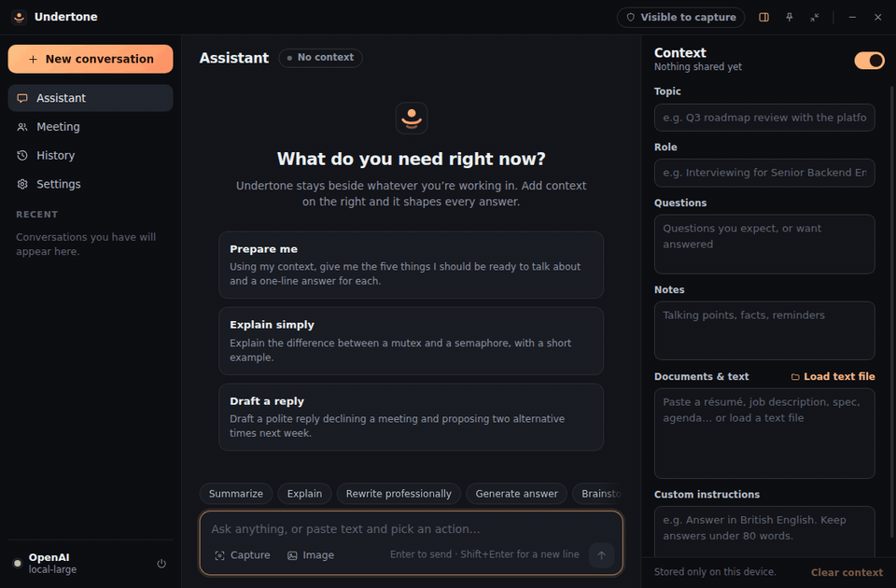The width and height of the screenshot is (896, 588).
Task: Focus the Questions text area
Action: (x=764, y=244)
